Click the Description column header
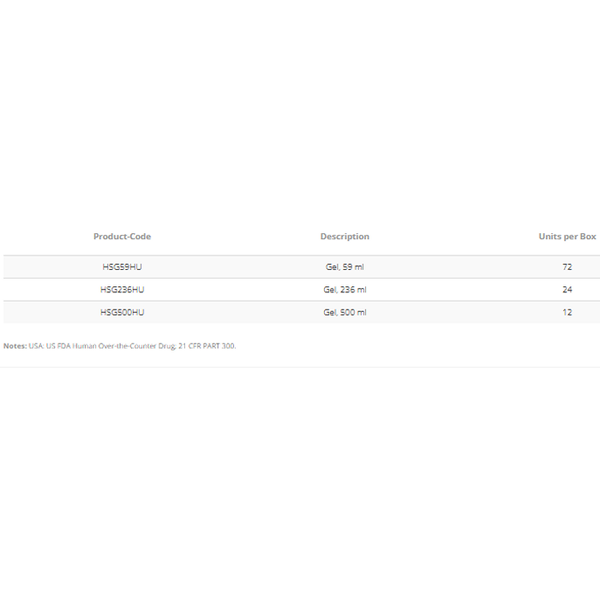 coord(344,237)
